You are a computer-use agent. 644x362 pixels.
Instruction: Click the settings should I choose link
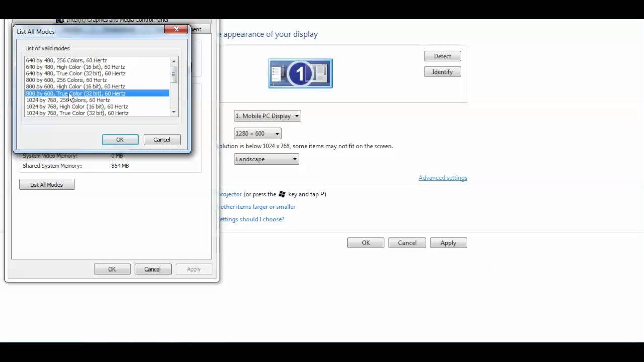[x=252, y=219]
